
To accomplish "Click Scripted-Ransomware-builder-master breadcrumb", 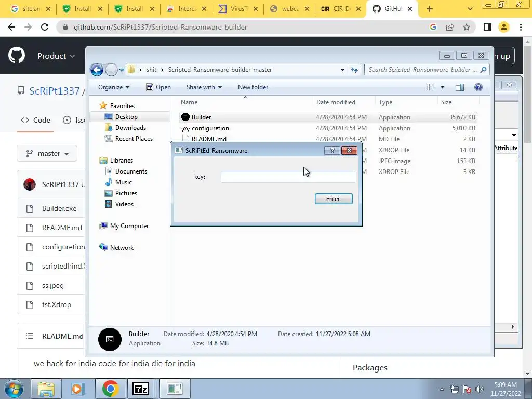I will (x=220, y=70).
